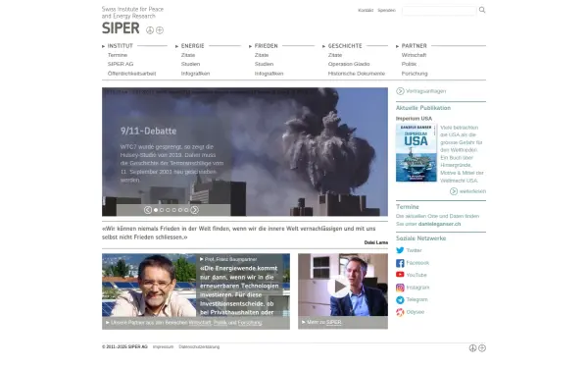Open SIPER AG under INSTITUT

coord(121,64)
